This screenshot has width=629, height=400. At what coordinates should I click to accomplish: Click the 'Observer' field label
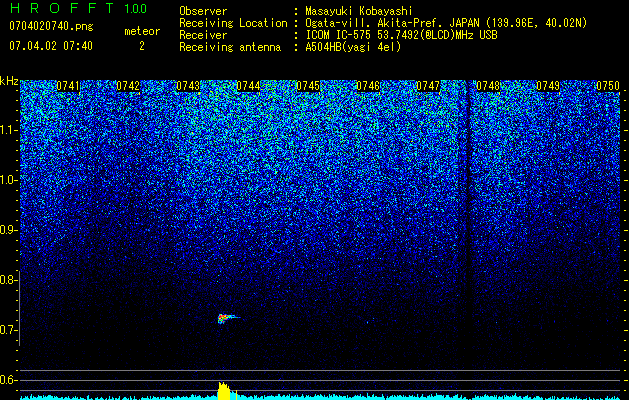point(203,11)
